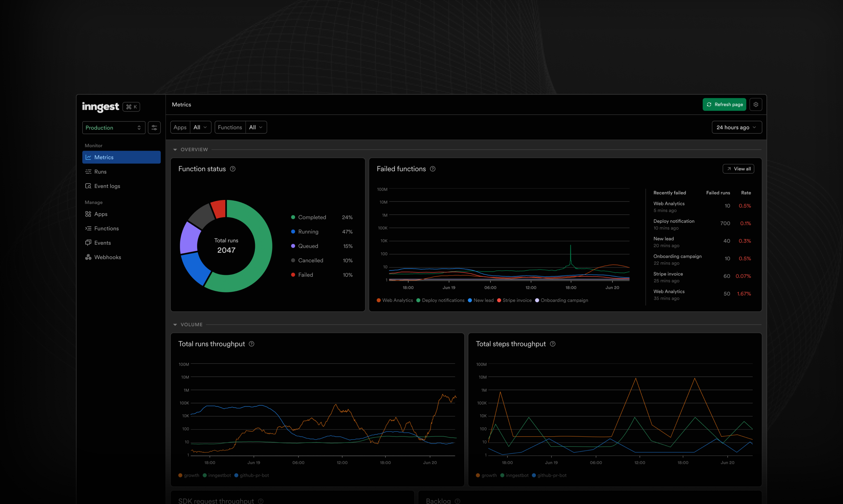Click the settings gear icon top right
This screenshot has height=504, width=843.
pyautogui.click(x=756, y=105)
